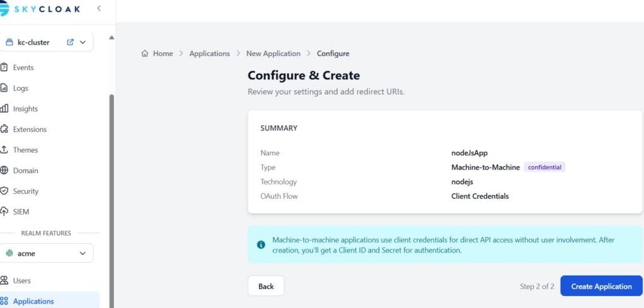Click the Domain globe icon

click(4, 171)
